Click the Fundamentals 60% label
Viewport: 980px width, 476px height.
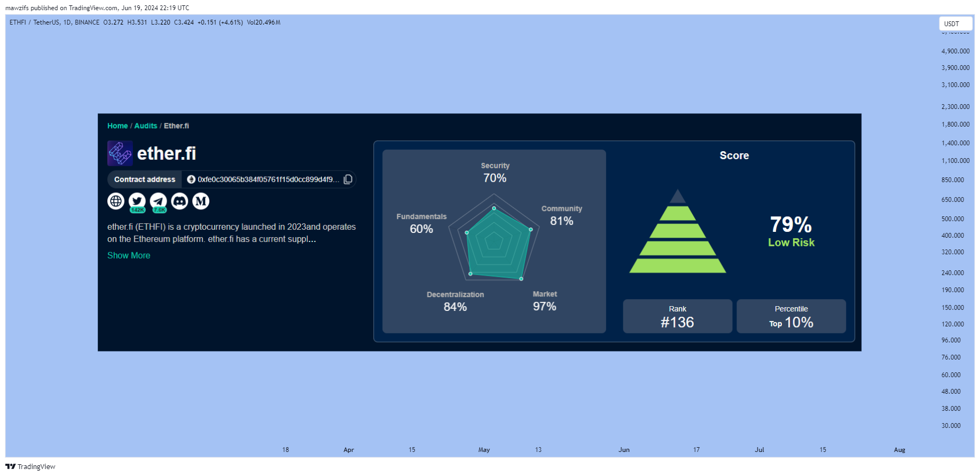(x=421, y=223)
